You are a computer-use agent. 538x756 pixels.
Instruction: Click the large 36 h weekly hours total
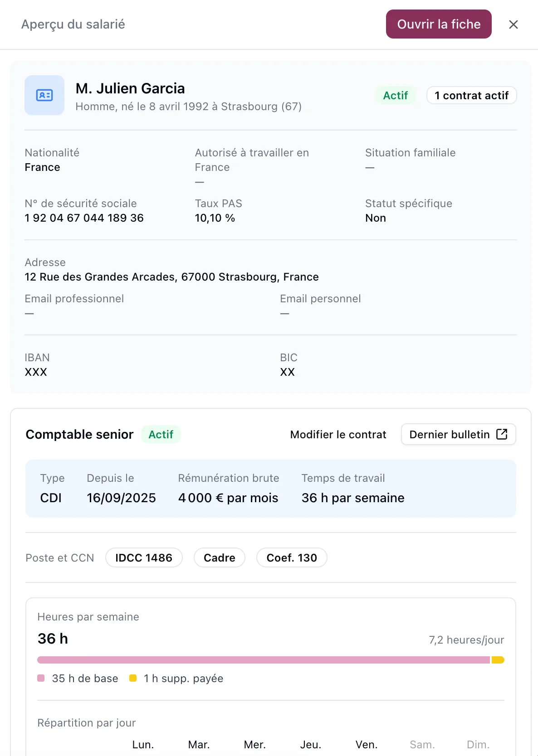(53, 639)
